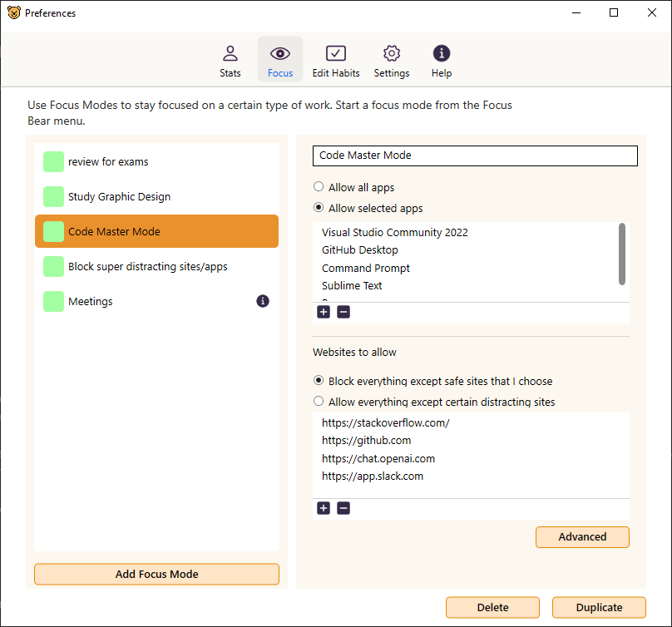Click the info icon next to Meetings
Image resolution: width=672 pixels, height=627 pixels.
[x=263, y=301]
